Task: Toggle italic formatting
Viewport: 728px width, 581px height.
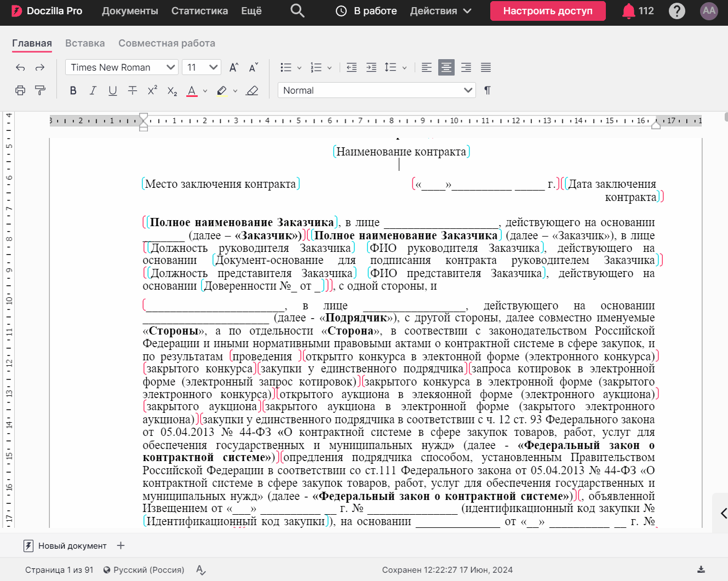Action: [93, 90]
